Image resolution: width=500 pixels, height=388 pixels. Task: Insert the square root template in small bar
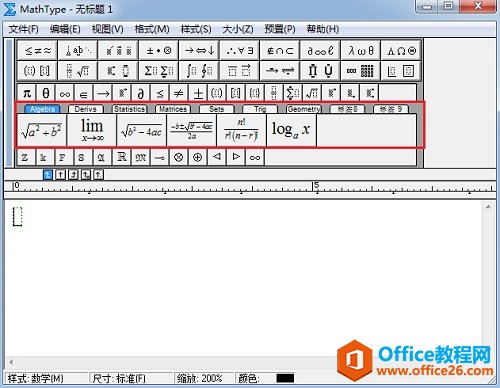coord(312,93)
